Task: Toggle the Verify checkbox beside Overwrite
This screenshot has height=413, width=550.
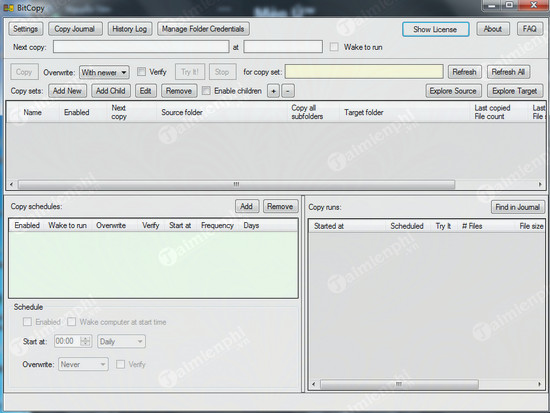Action: point(141,72)
